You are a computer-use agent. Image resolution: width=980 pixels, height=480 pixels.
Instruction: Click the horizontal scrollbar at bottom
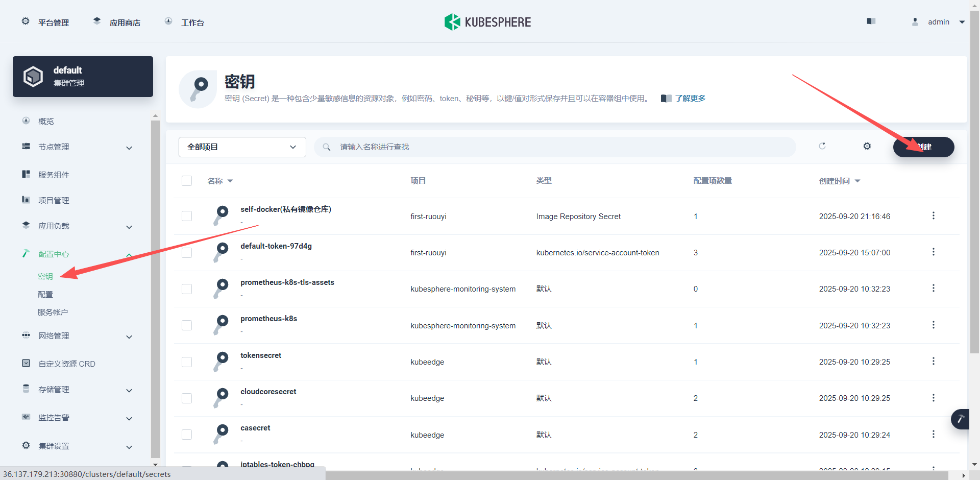point(637,475)
